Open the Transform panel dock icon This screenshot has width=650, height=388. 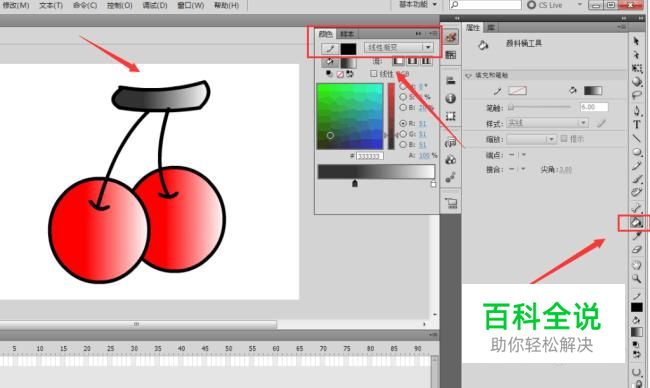tap(451, 116)
